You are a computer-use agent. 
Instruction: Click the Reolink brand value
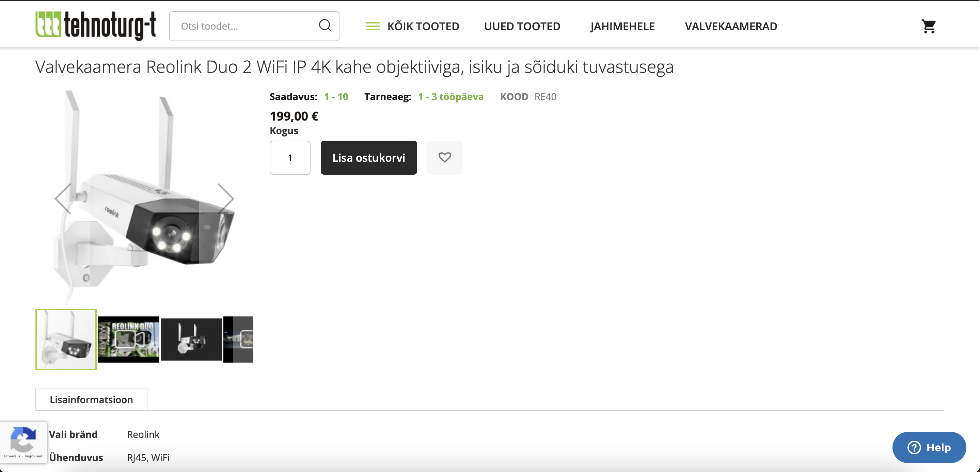(x=143, y=434)
